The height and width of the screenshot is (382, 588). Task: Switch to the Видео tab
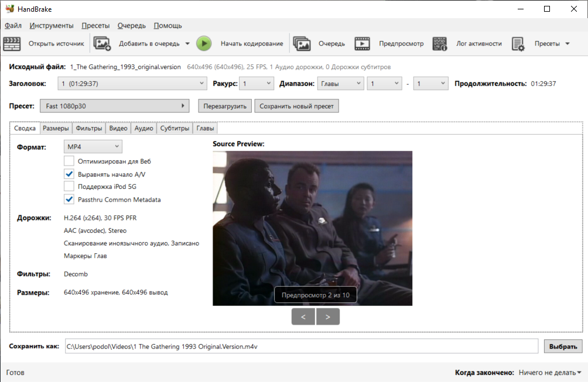click(118, 128)
